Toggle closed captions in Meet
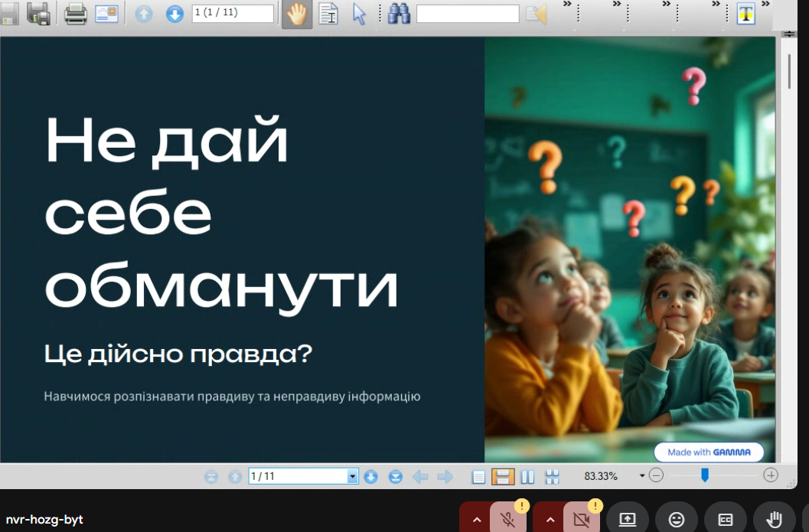This screenshot has width=809, height=532. (724, 517)
